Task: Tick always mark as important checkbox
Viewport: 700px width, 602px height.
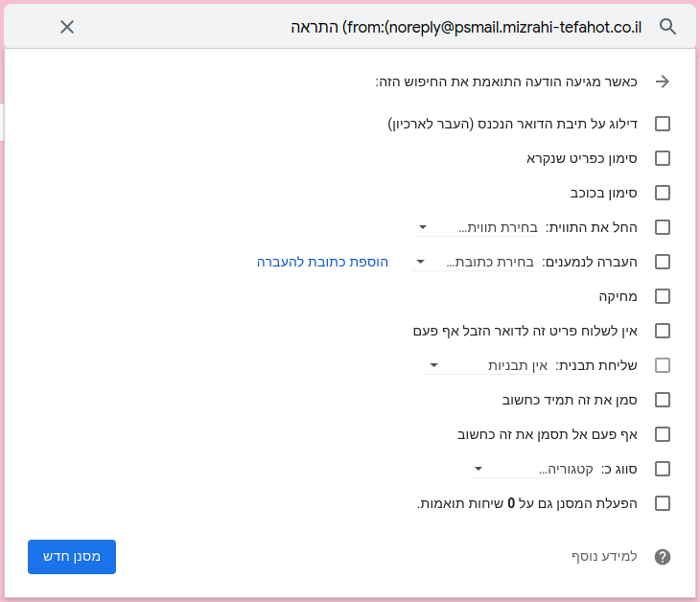Action: point(663,400)
